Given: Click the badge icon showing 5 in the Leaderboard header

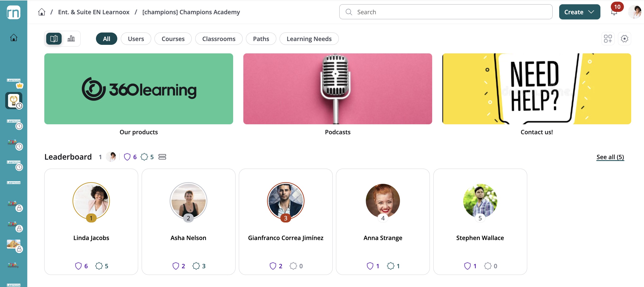Looking at the screenshot, I should [144, 157].
